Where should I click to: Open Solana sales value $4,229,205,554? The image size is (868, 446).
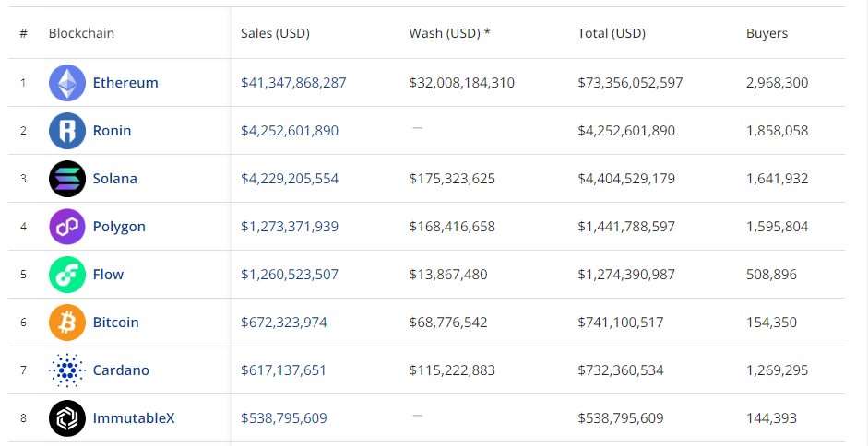[x=290, y=179]
